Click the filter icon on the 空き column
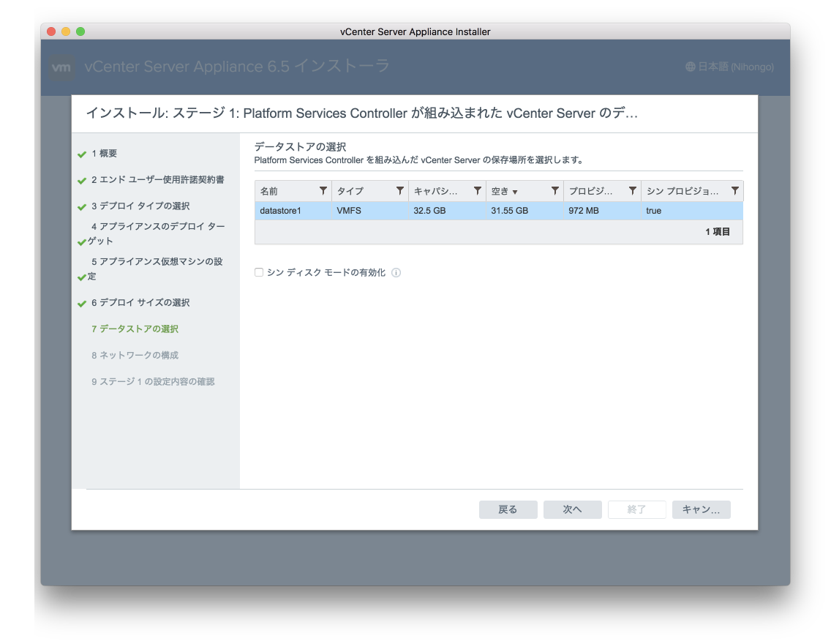Image resolution: width=831 pixels, height=644 pixels. point(554,190)
